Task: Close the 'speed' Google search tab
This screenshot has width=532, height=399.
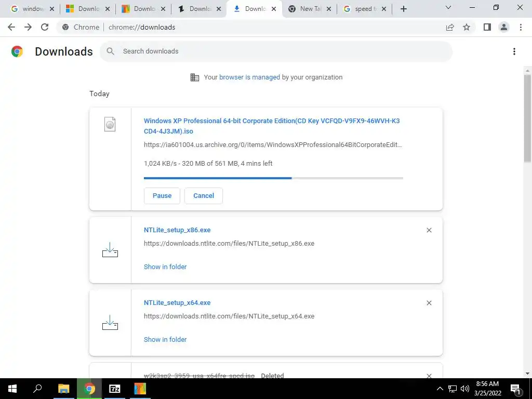Action: tap(384, 9)
